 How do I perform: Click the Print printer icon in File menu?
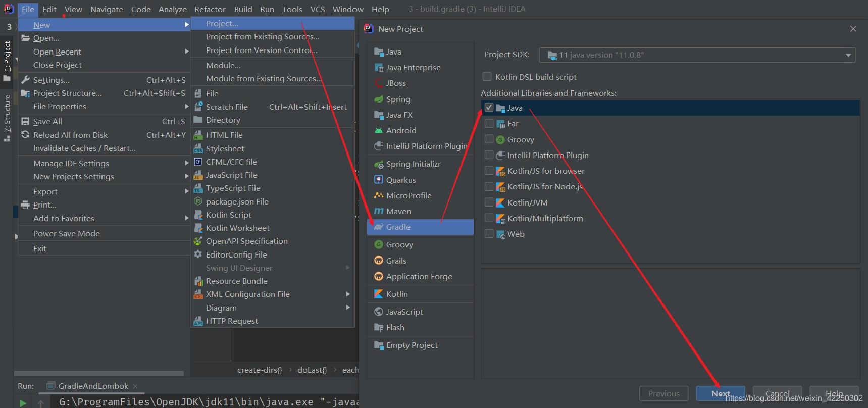tap(25, 205)
